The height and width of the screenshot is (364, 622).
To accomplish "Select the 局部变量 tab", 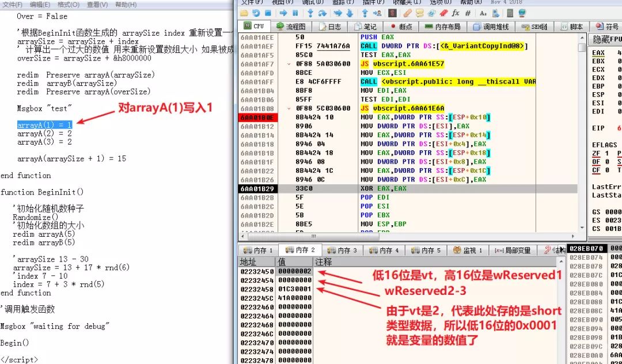I will click(x=513, y=250).
